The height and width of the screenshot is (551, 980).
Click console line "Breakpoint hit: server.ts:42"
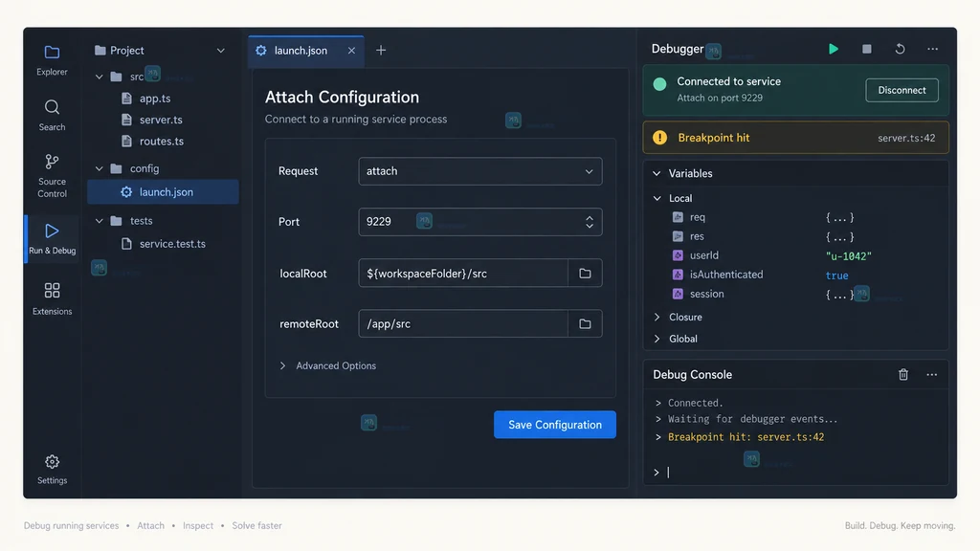(746, 437)
